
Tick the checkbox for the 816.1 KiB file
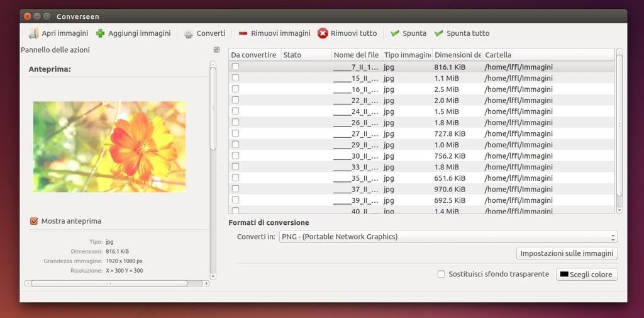pos(235,67)
